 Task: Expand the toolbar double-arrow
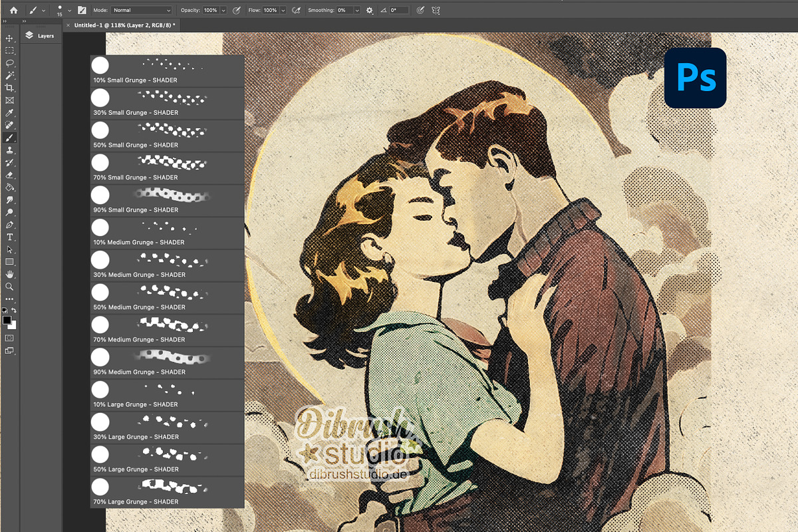(x=5, y=21)
